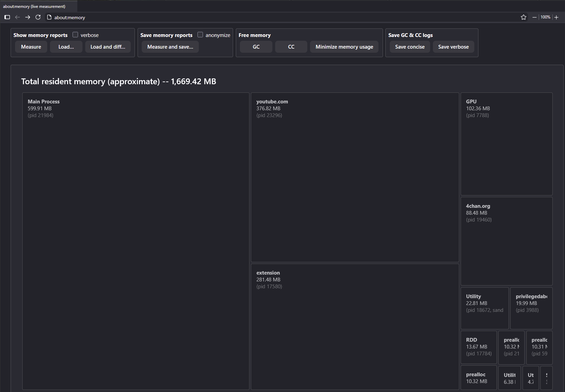Click the Save GC & CC logs label
This screenshot has width=565, height=392.
pyautogui.click(x=410, y=35)
